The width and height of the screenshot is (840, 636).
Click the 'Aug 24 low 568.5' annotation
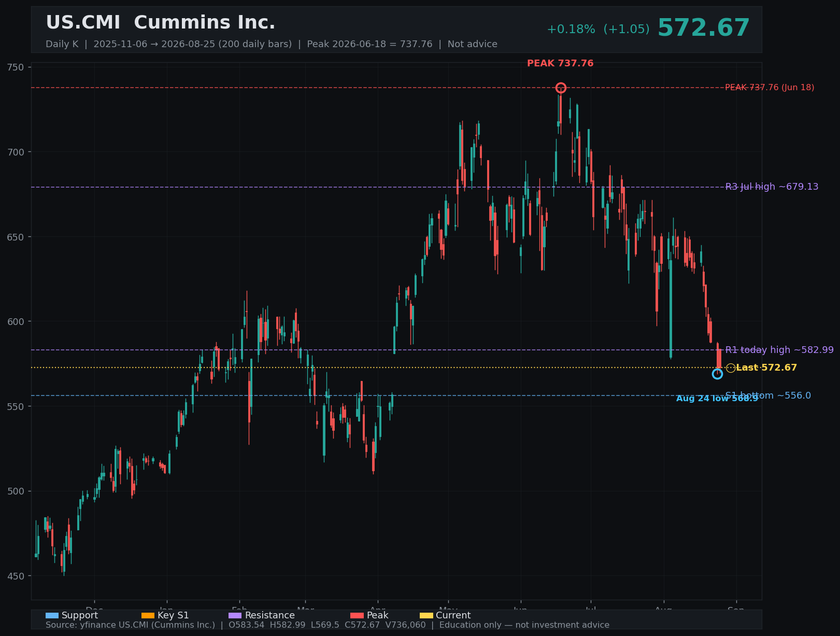[717, 398]
